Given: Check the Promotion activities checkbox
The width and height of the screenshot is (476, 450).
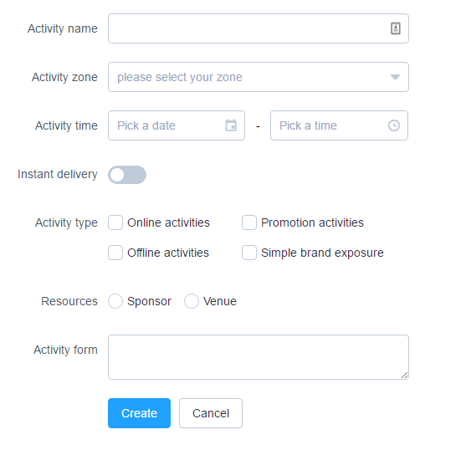Looking at the screenshot, I should tap(249, 222).
